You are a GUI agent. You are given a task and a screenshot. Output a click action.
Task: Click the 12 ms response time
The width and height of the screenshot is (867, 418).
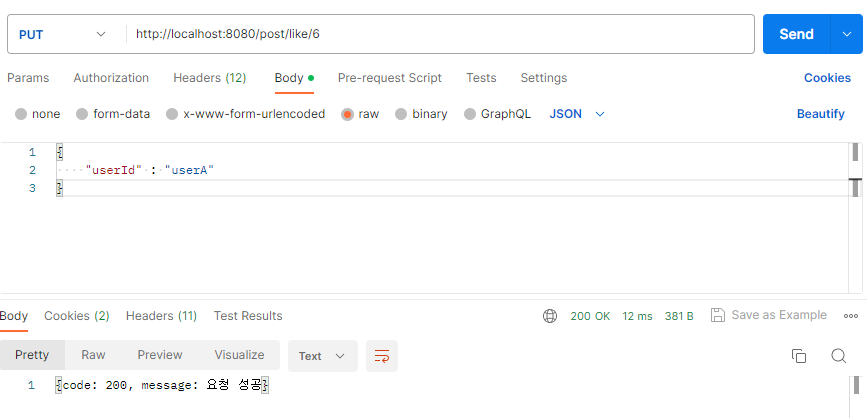(x=637, y=316)
